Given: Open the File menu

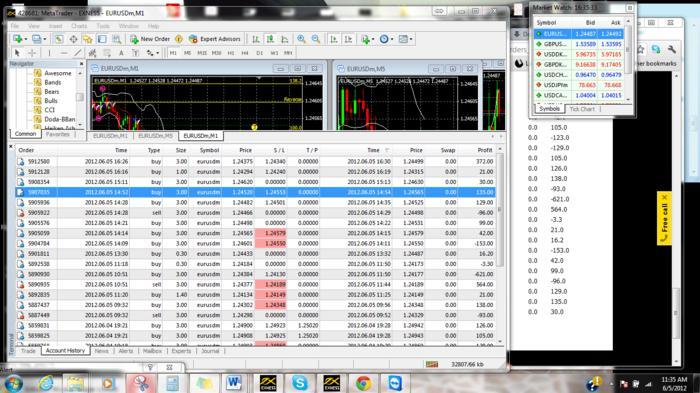Looking at the screenshot, I should coord(15,26).
